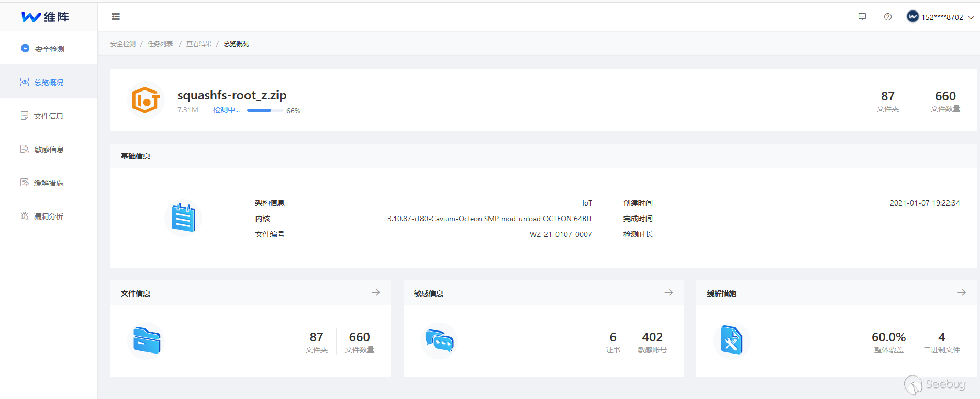This screenshot has width=980, height=399.
Task: Click the 4 二进制文件 stat
Action: click(x=942, y=342)
